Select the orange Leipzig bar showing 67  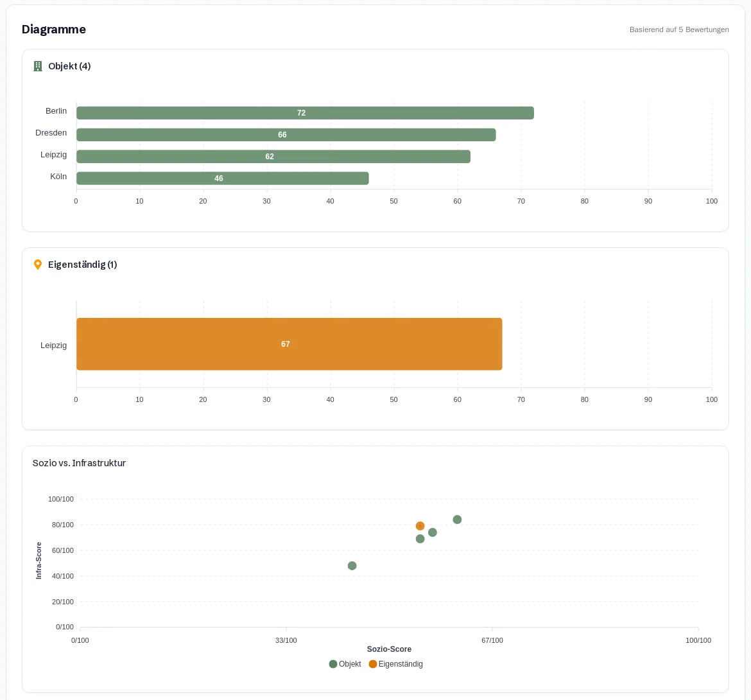(x=289, y=344)
